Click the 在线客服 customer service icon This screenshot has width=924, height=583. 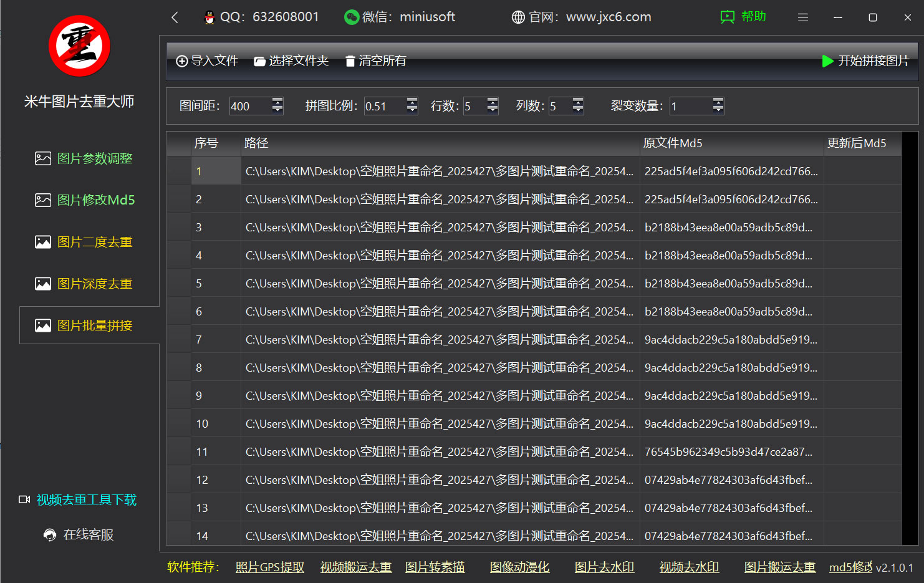point(50,534)
